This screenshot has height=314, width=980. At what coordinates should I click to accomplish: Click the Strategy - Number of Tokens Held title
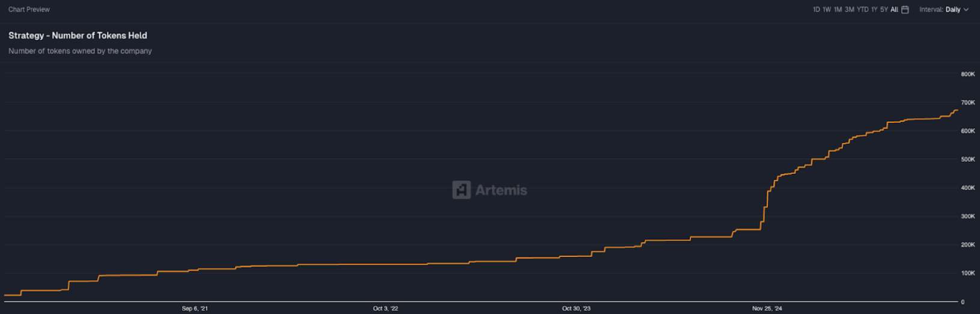click(78, 35)
